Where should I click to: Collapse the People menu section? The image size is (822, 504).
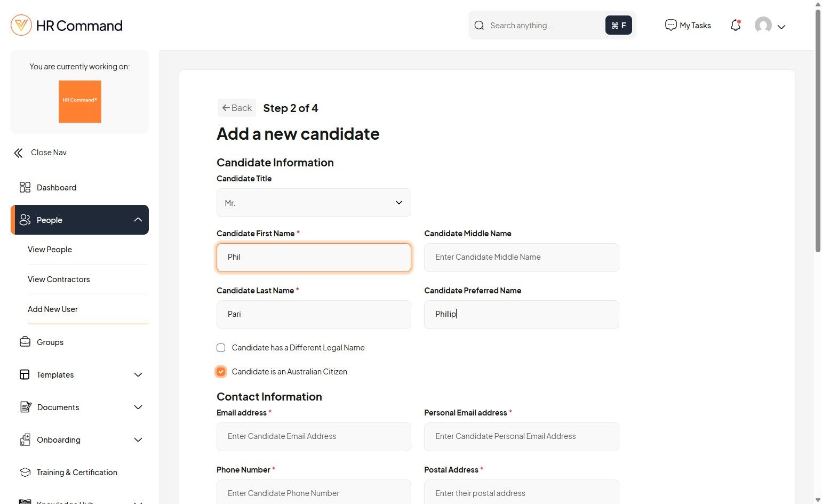(x=138, y=220)
